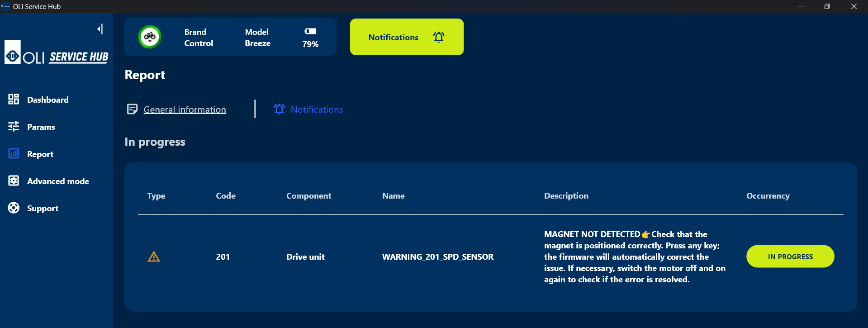This screenshot has width=868, height=328.
Task: Click the yellow Notifications button
Action: [407, 37]
